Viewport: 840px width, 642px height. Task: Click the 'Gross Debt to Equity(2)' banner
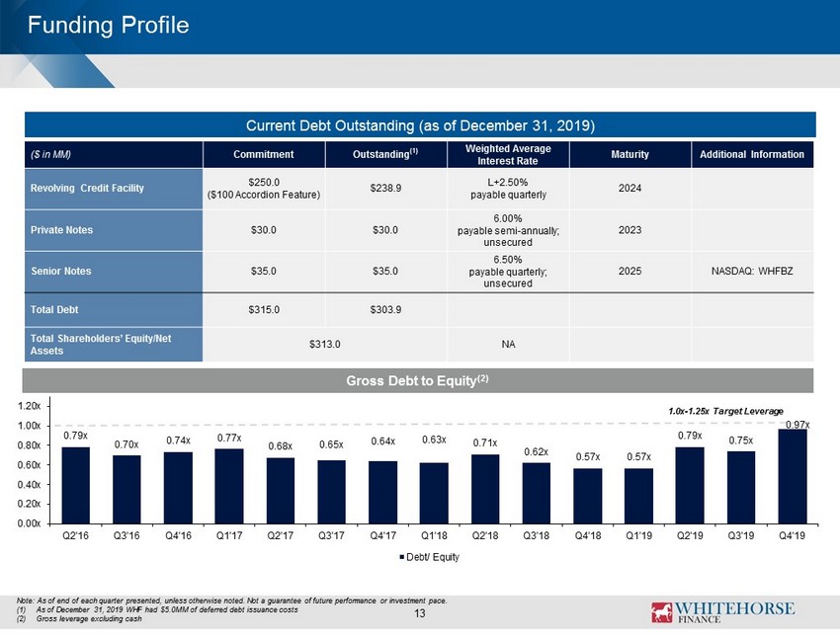coord(418,380)
